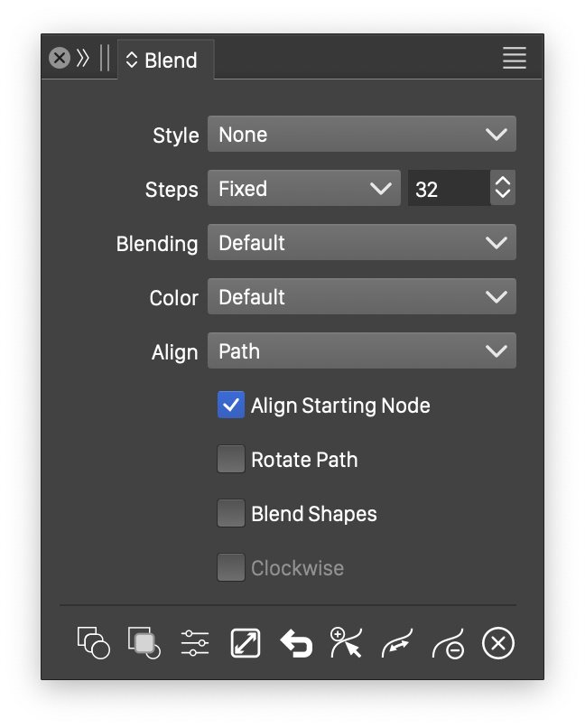585x728 pixels.
Task: Open the Color dropdown showing Default
Action: click(361, 297)
